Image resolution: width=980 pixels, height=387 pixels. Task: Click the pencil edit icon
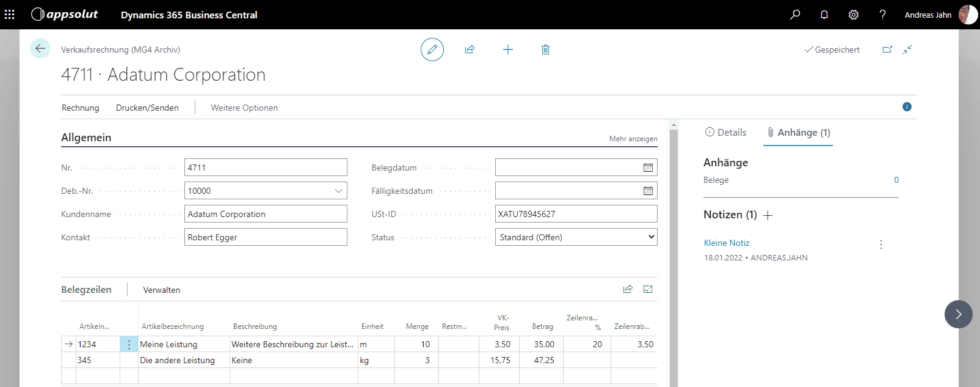(x=432, y=50)
